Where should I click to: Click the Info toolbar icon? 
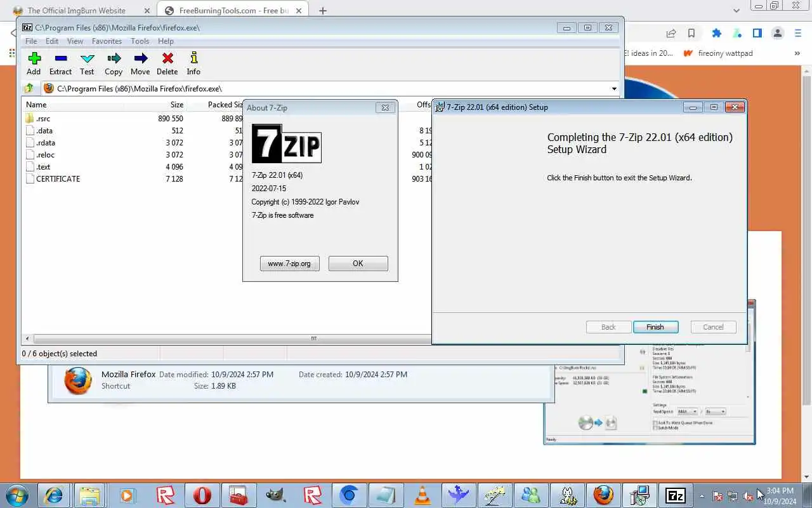(193, 63)
